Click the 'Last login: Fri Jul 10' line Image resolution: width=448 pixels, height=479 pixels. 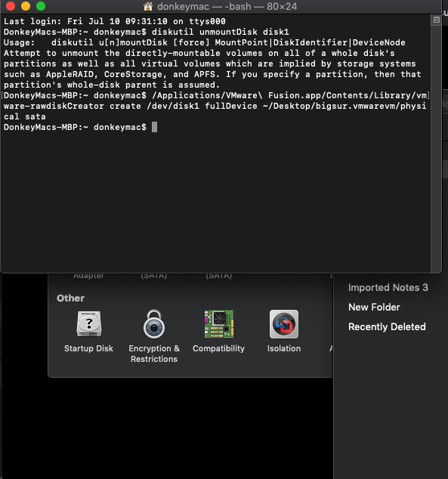[x=115, y=21]
